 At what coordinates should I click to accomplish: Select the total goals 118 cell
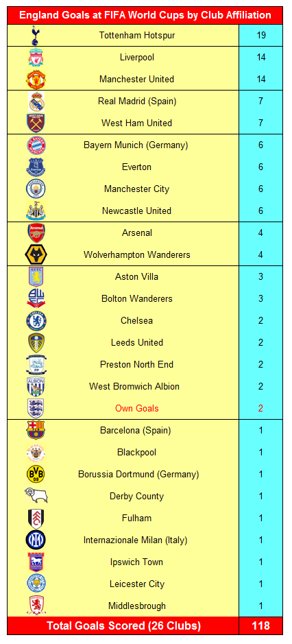pos(260,626)
